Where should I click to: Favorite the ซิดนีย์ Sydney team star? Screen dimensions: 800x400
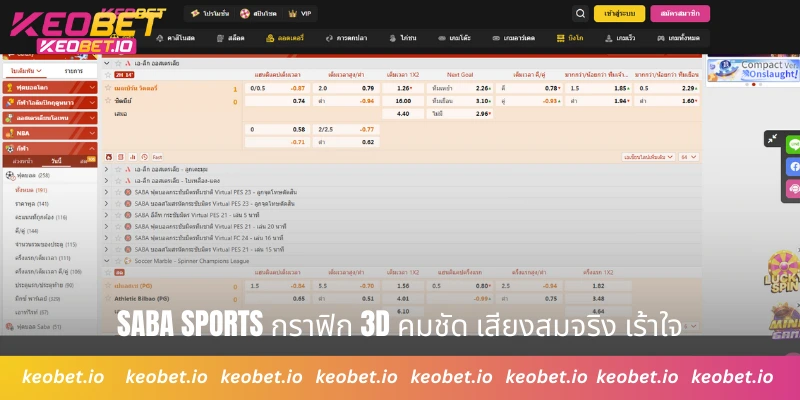(108, 101)
